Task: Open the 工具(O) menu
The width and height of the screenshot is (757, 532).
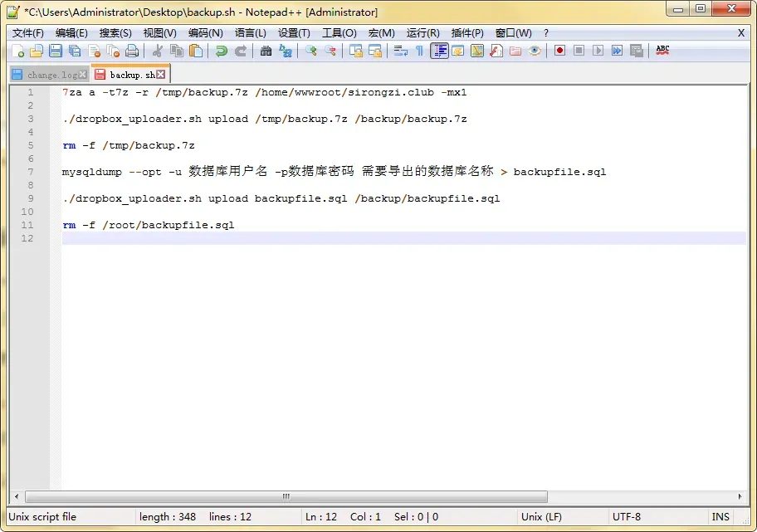Action: coord(339,33)
